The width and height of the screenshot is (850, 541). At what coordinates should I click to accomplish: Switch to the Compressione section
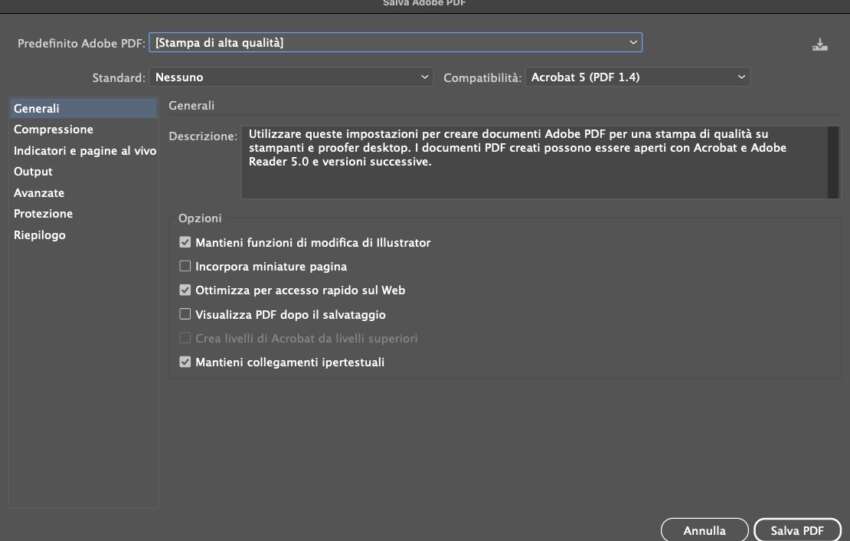(54, 130)
